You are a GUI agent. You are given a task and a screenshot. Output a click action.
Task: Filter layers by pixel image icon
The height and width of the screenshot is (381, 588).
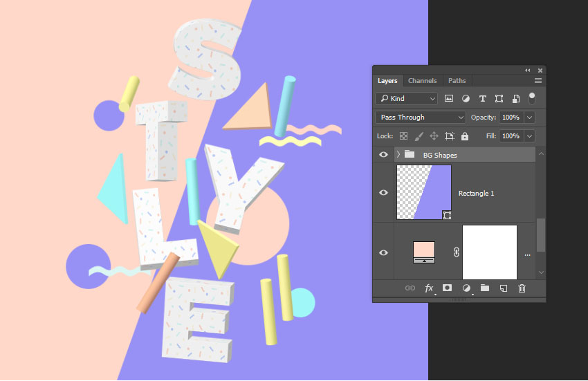[x=448, y=99]
